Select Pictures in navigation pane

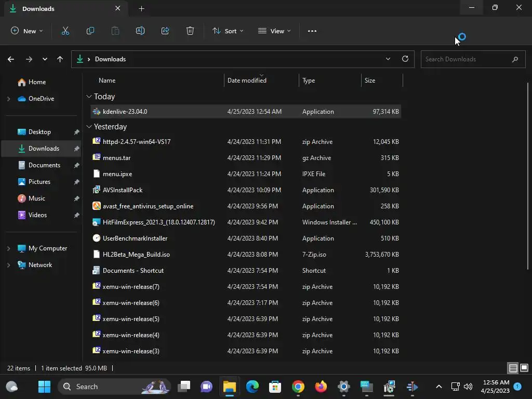[x=41, y=182]
